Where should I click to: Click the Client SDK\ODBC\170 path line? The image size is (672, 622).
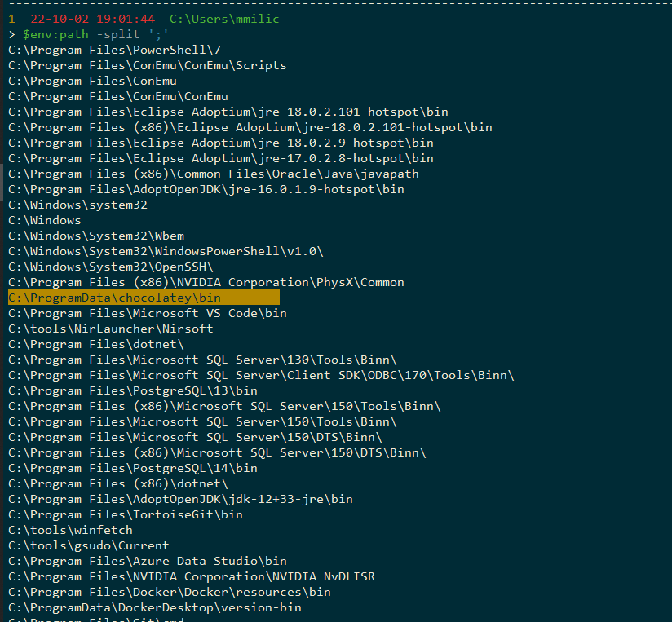click(261, 375)
